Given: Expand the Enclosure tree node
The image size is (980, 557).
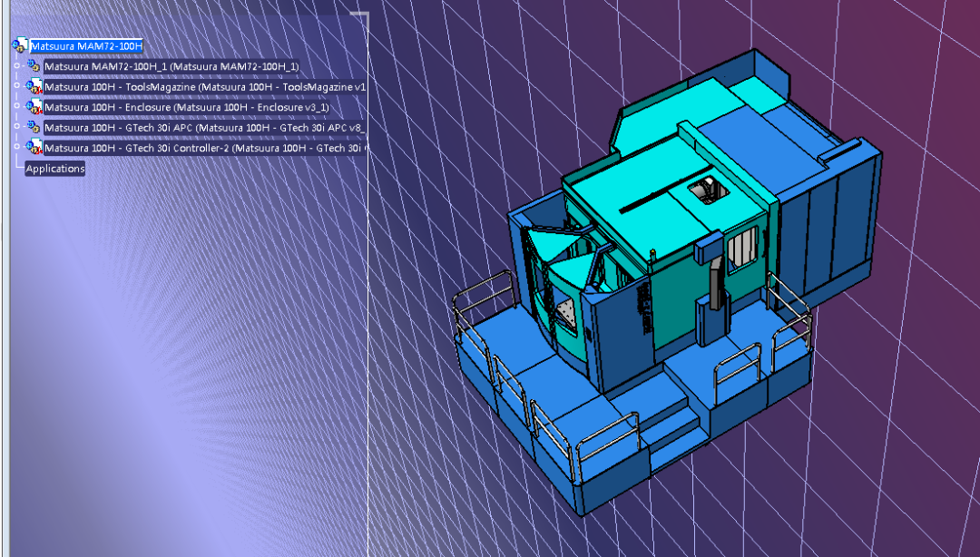Looking at the screenshot, I should [x=17, y=106].
